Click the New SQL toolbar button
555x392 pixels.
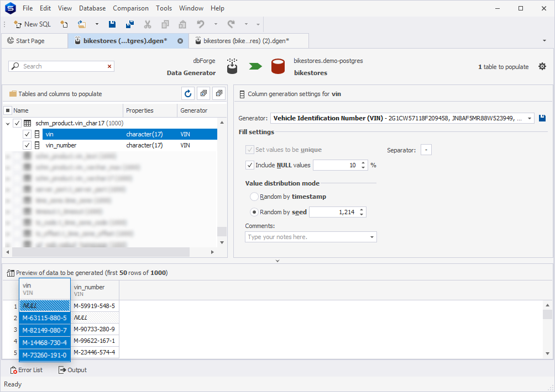(x=32, y=24)
